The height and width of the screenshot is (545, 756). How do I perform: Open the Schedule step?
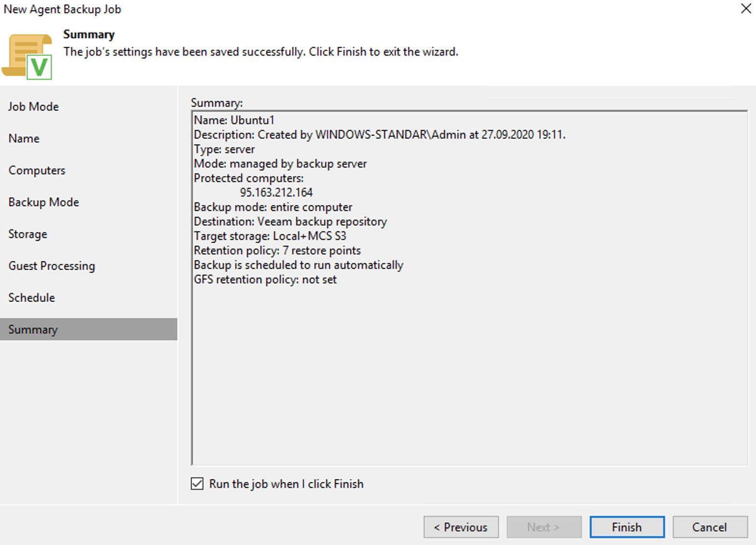tap(32, 298)
